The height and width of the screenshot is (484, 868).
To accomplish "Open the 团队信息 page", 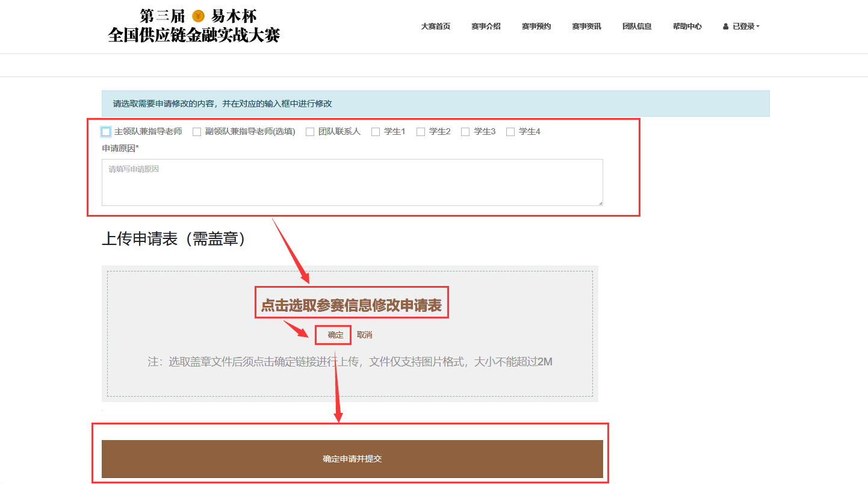I will point(637,26).
